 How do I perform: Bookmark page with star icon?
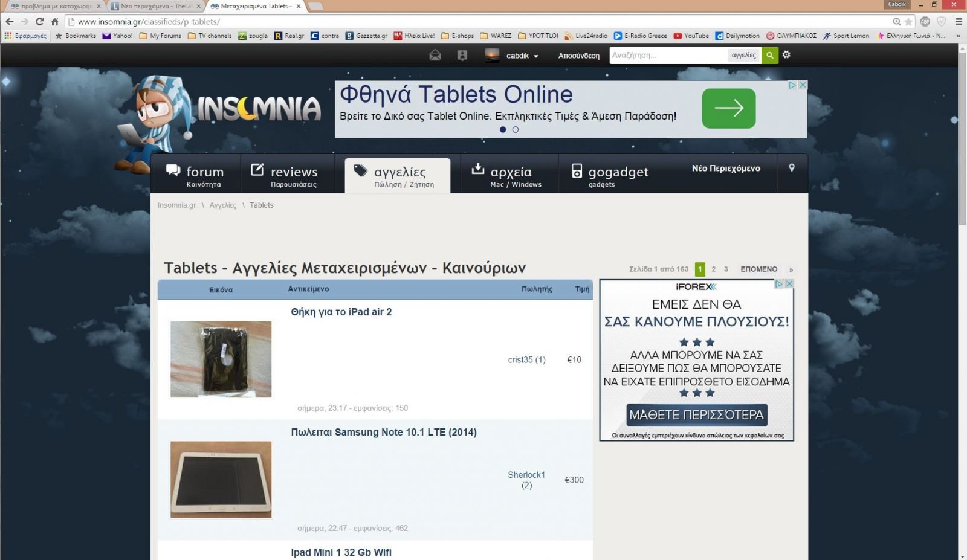908,21
